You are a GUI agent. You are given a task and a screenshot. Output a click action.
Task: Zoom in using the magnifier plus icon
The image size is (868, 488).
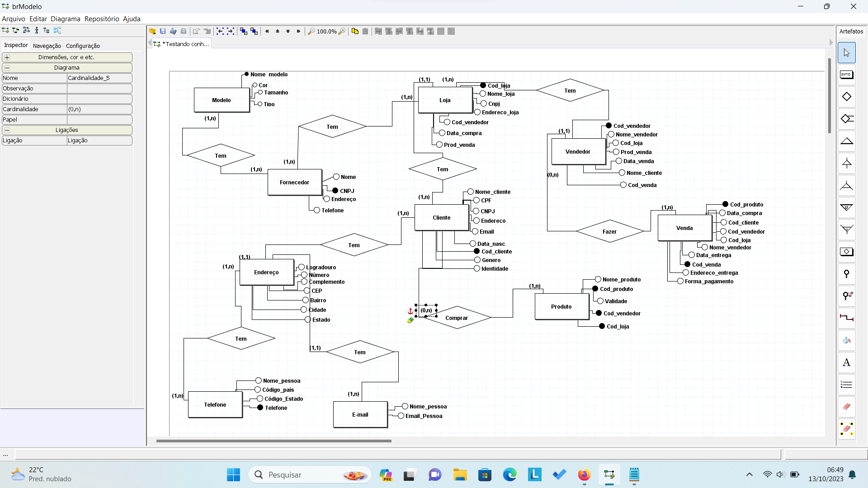[x=342, y=31]
